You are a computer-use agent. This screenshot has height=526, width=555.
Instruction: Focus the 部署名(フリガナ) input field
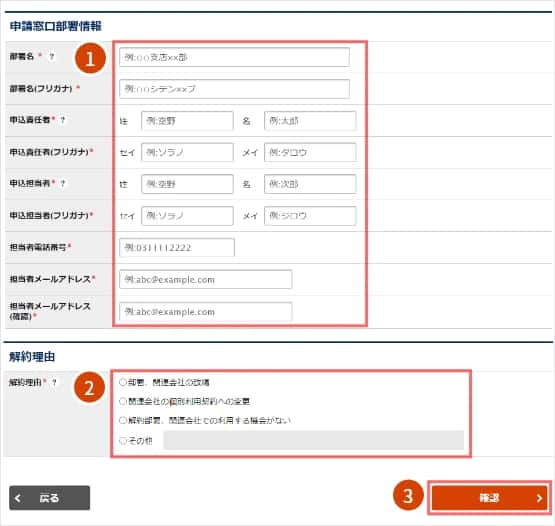234,89
